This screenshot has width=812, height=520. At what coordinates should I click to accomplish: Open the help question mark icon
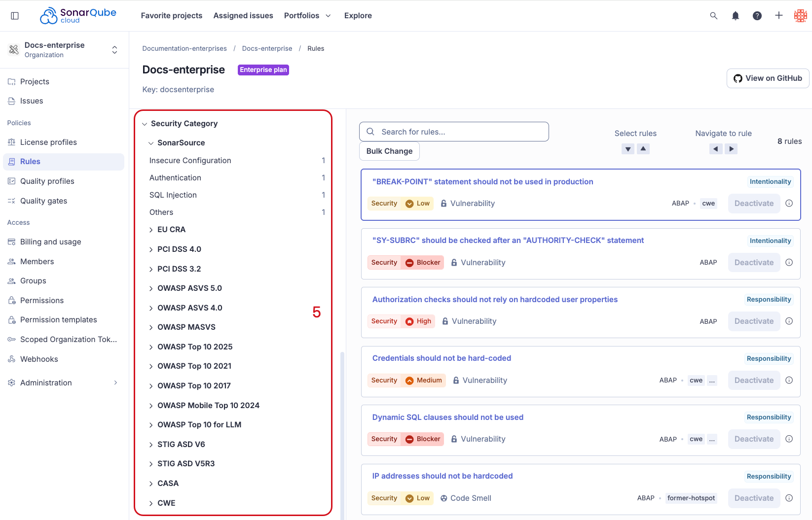(757, 16)
